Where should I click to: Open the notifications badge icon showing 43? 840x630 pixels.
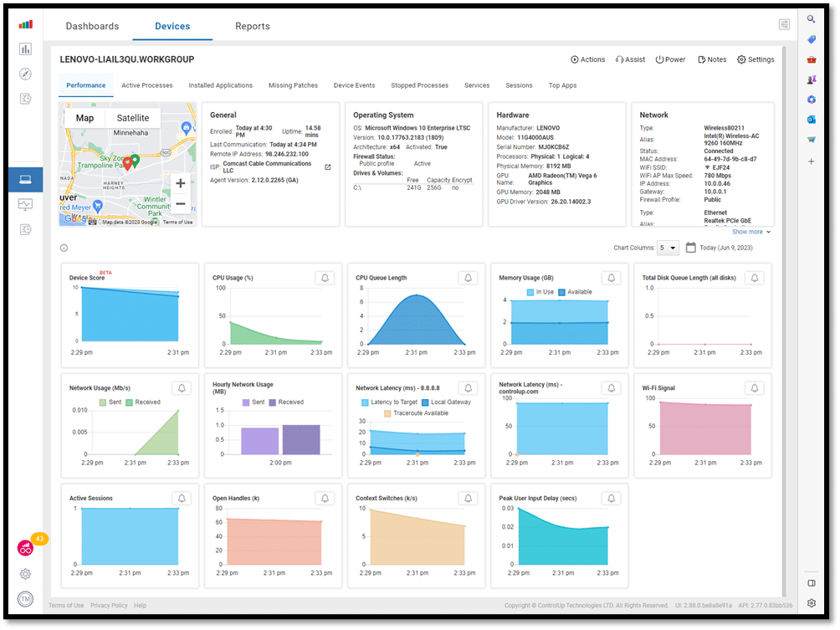click(39, 539)
